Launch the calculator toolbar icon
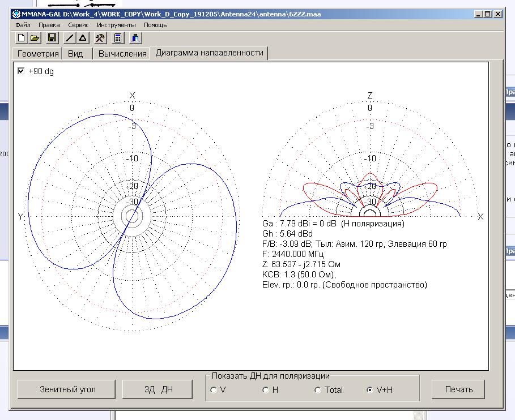This screenshot has width=515, height=420. click(118, 38)
